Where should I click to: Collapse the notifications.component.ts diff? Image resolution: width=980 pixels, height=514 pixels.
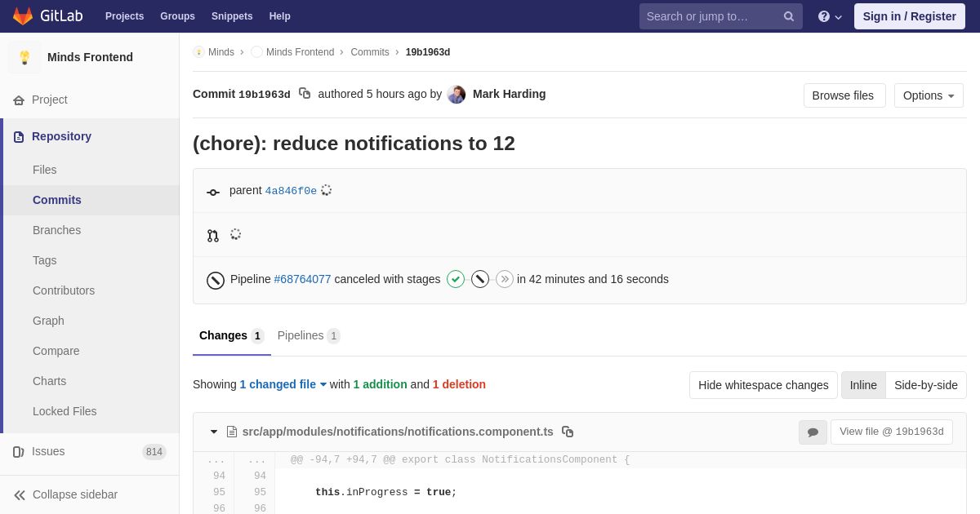point(214,432)
